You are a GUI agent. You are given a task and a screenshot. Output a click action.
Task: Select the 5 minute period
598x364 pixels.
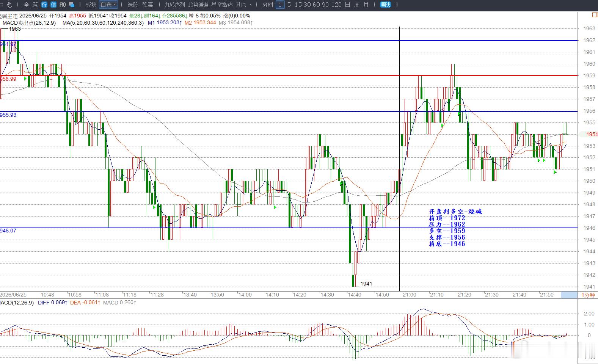[x=289, y=5]
